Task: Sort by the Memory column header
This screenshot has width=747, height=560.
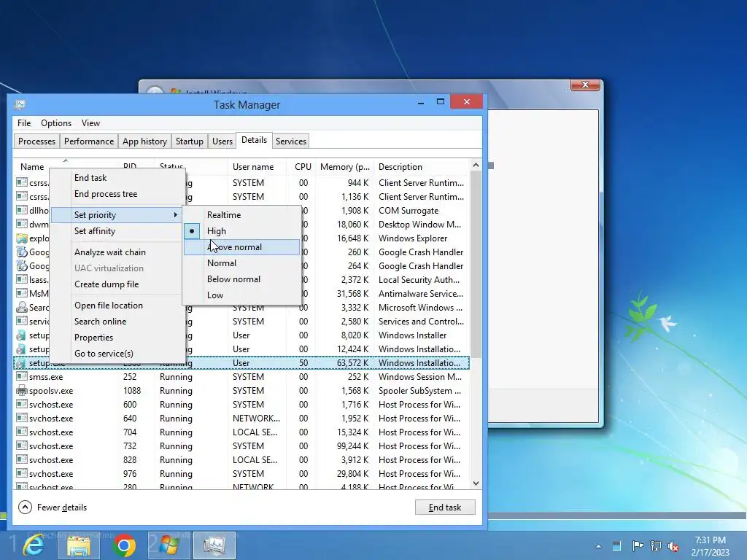Action: pos(345,167)
